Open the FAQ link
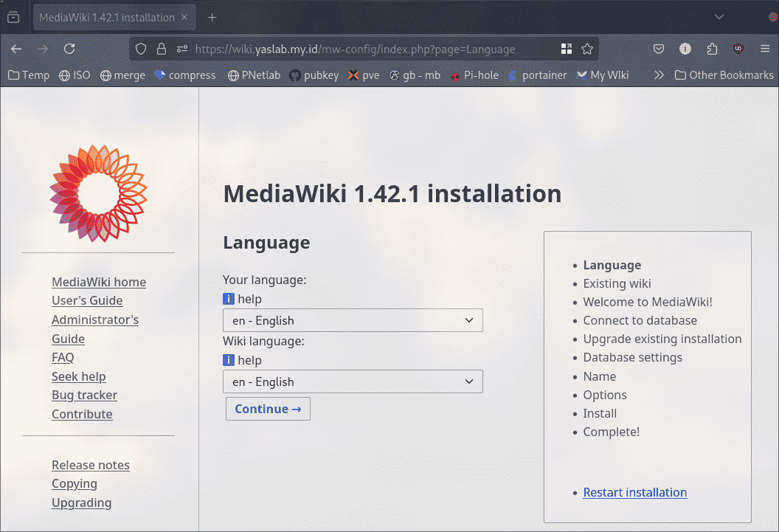Image resolution: width=779 pixels, height=532 pixels. click(63, 357)
